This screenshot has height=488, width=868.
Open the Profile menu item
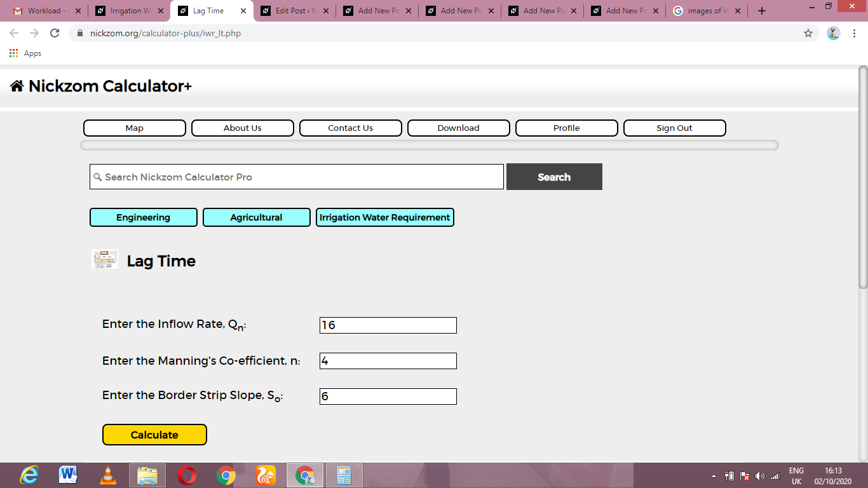pos(567,128)
